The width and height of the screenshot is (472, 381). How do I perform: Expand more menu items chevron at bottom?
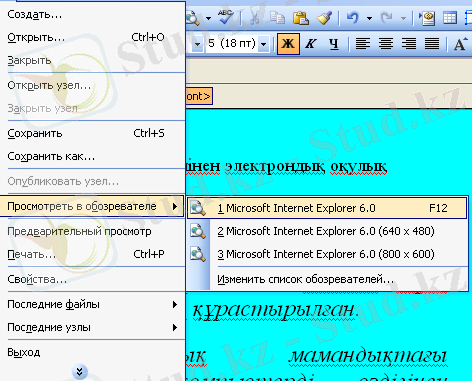pyautogui.click(x=79, y=372)
